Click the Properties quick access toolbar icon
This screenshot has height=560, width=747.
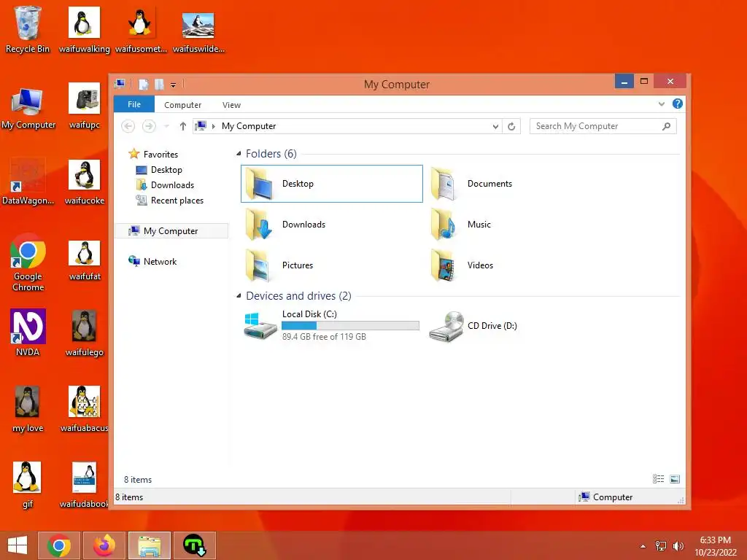point(144,85)
